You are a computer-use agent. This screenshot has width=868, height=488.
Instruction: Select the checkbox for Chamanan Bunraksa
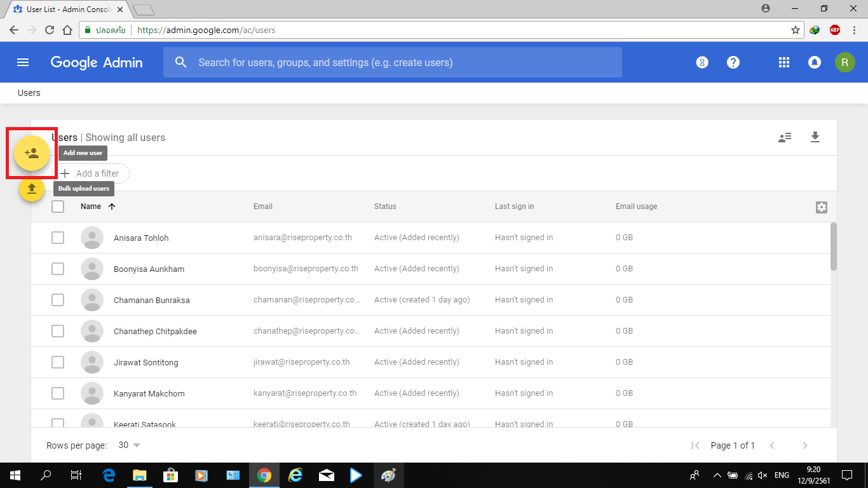click(x=58, y=300)
